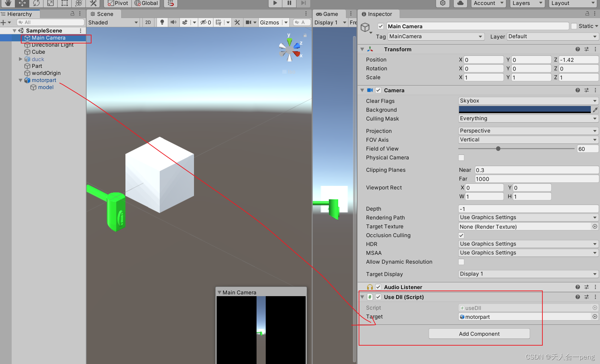The image size is (600, 364).
Task: Uncheck the Audio Listener component
Action: point(378,287)
